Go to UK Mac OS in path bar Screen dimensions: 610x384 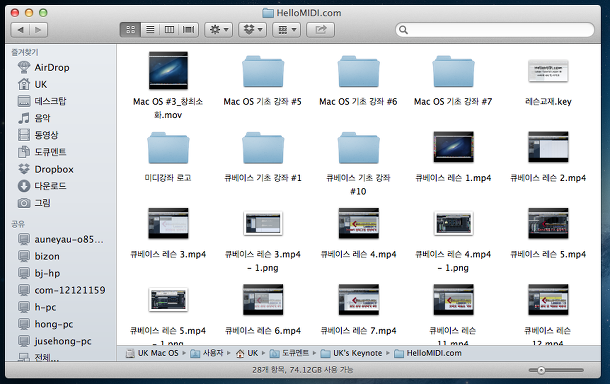click(x=152, y=353)
